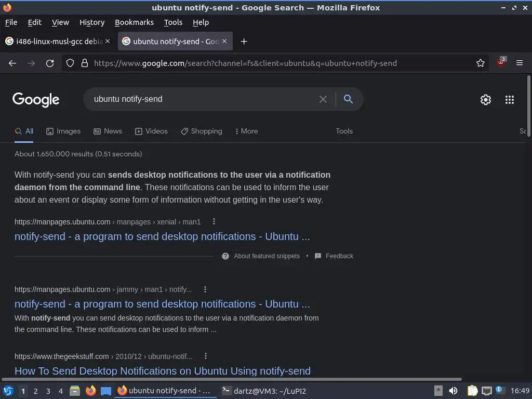
Task: Click About featured snippets link
Action: click(x=267, y=256)
